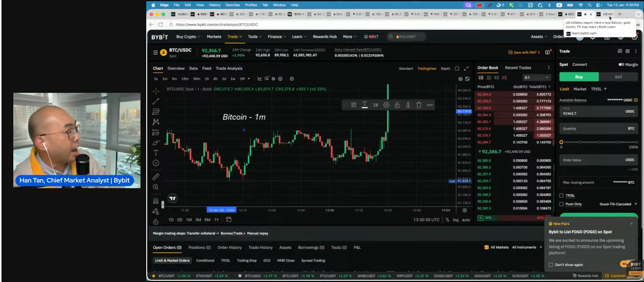Screen dimensions: 644x282
Task: Enable the Post-Only checkbox
Action: click(x=561, y=204)
